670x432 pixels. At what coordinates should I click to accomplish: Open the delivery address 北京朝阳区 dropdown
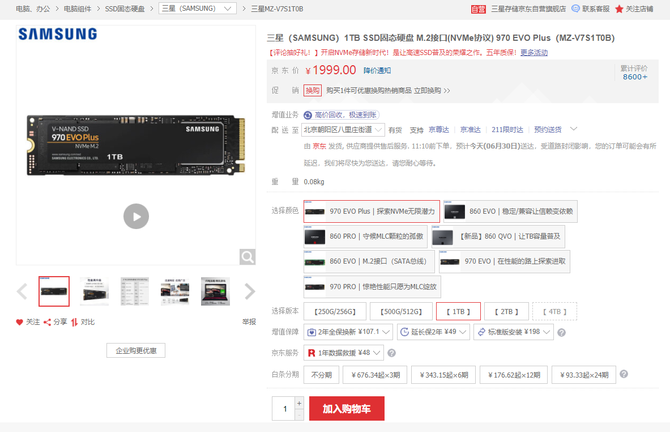(x=342, y=130)
